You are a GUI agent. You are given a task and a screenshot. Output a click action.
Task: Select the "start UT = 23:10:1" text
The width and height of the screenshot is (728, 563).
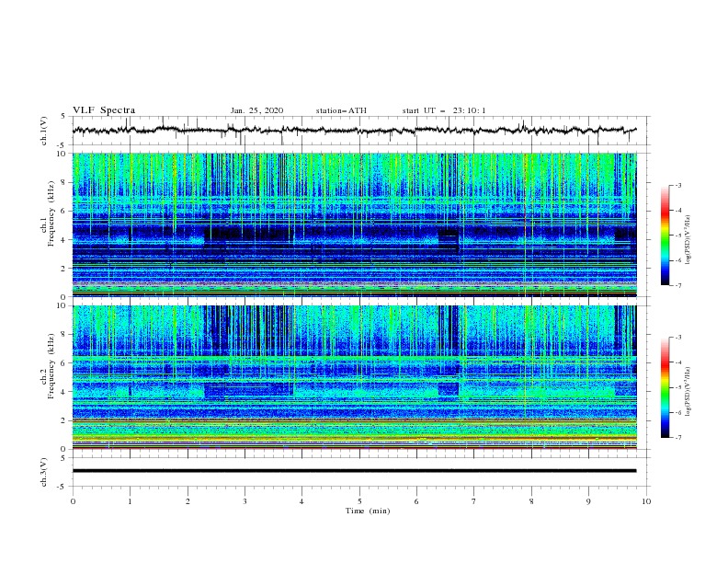pos(444,110)
